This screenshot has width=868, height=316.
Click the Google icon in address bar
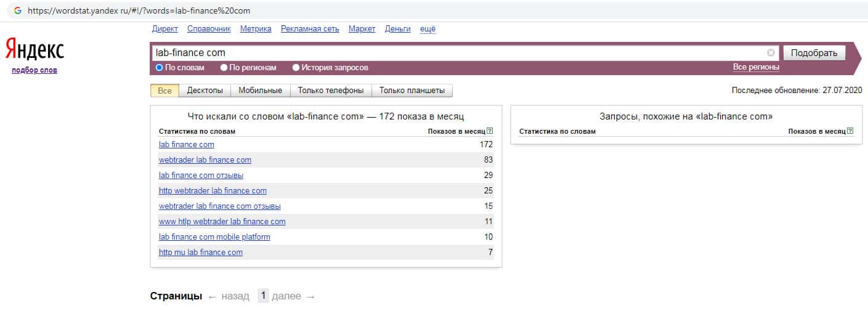18,11
